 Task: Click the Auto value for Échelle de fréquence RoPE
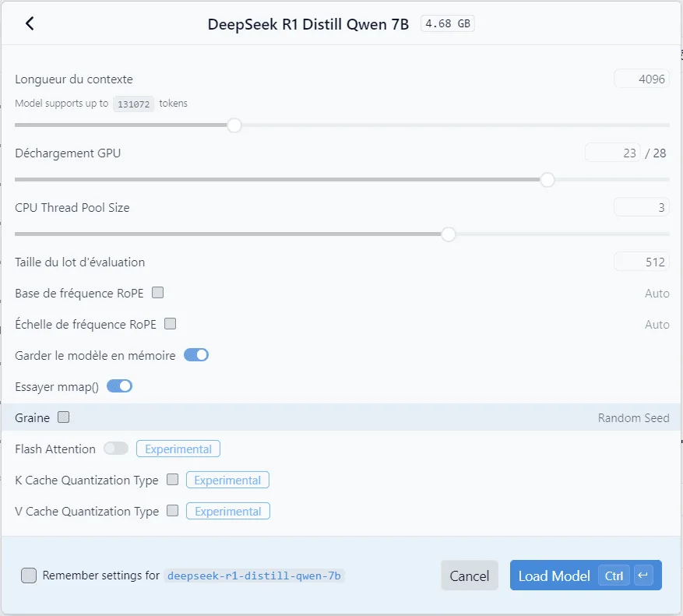(x=657, y=325)
